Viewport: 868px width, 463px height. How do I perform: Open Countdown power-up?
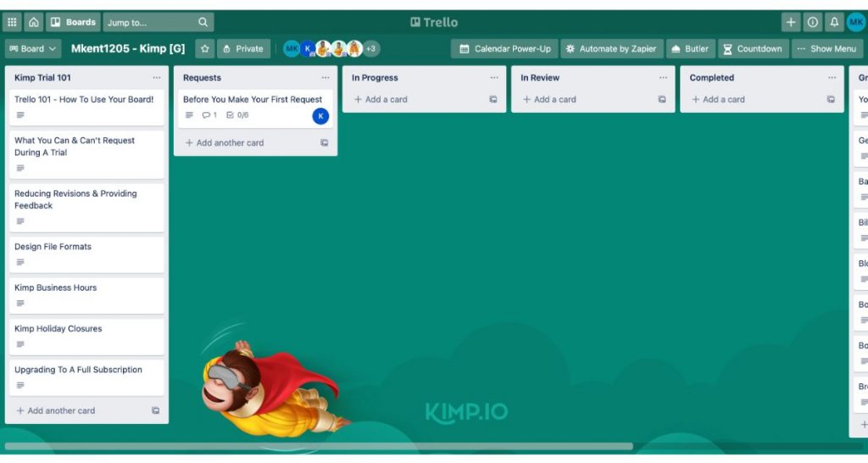(x=753, y=48)
